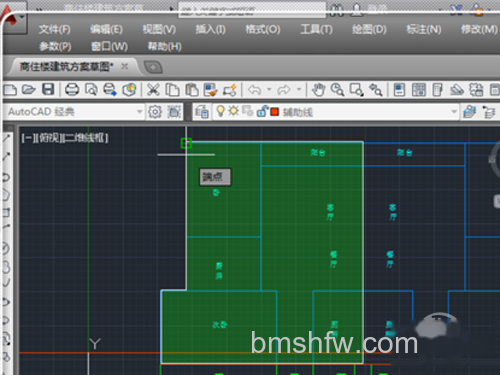Viewport: 500px width, 375px height.
Task: Open the 绘图(D) menu
Action: 369,29
